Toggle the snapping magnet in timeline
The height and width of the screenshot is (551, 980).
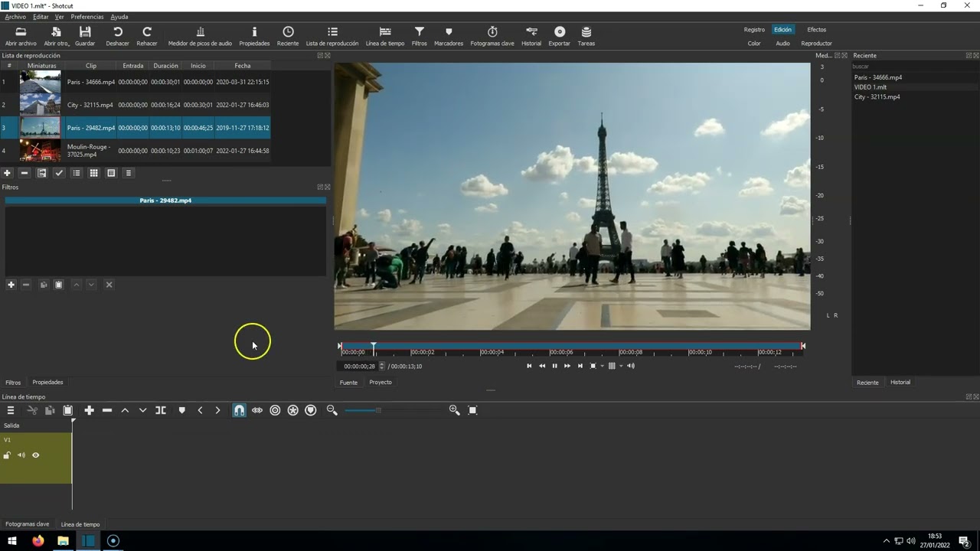239,410
